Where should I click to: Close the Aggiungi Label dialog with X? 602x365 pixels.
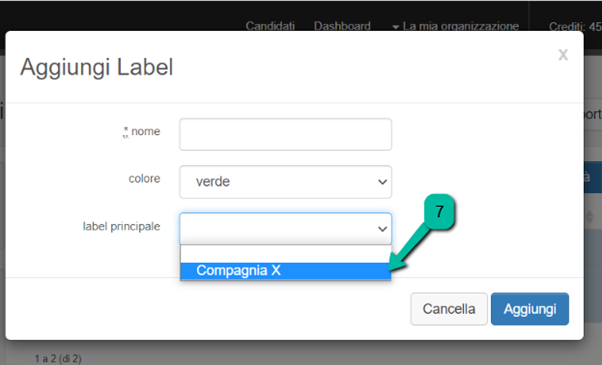563,55
